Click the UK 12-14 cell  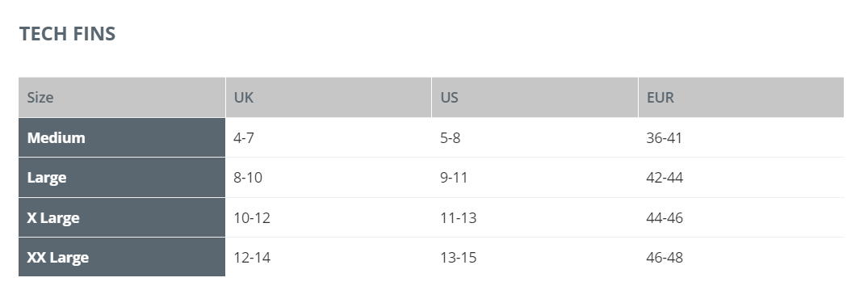pyautogui.click(x=329, y=257)
